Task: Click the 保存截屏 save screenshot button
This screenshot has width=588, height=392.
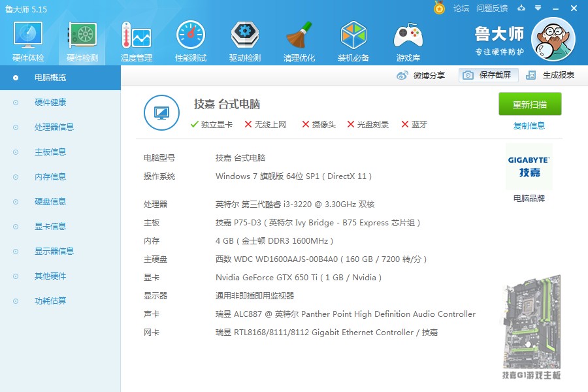Action: [488, 75]
